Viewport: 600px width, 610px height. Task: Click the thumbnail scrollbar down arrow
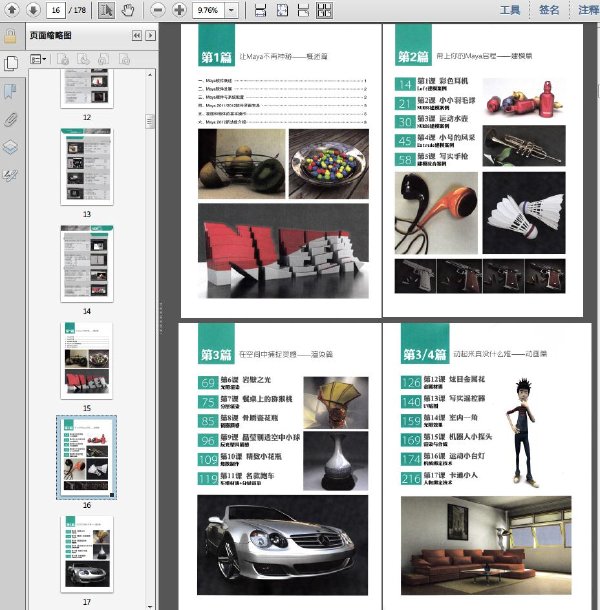(150, 606)
